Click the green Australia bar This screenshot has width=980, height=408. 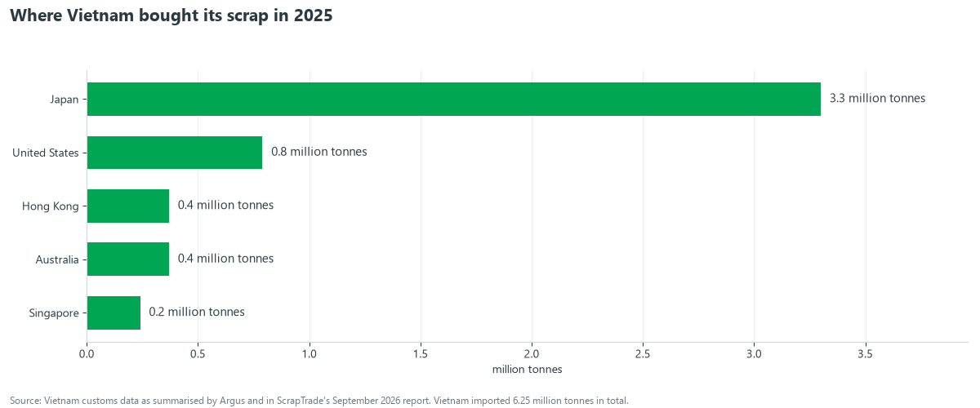(x=128, y=259)
